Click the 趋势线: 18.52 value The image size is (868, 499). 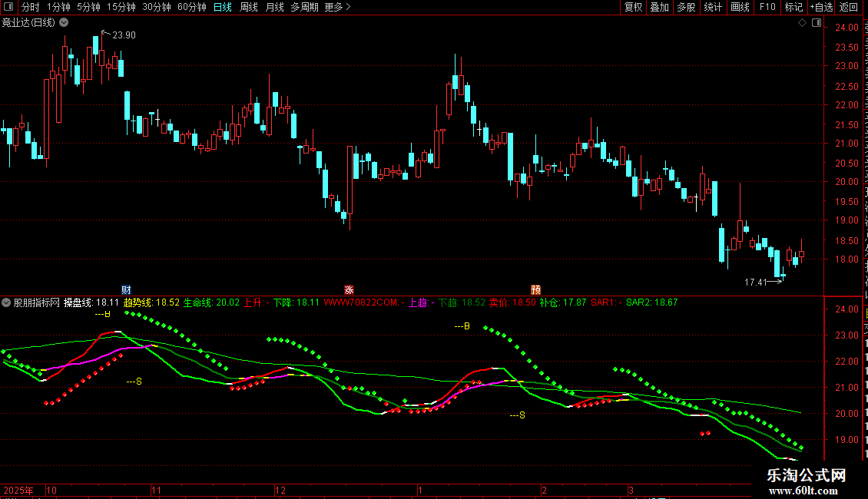click(x=151, y=302)
